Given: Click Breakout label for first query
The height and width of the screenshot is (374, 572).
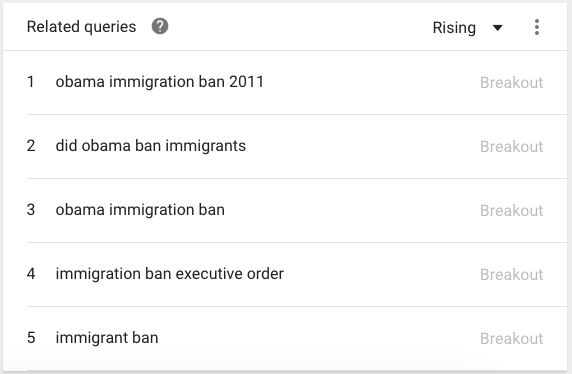Looking at the screenshot, I should (x=511, y=82).
